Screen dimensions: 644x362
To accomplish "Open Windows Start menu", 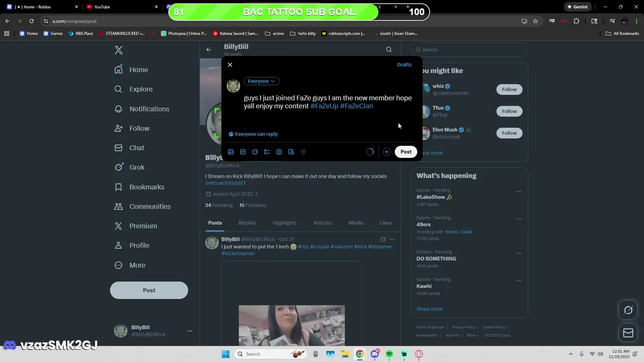I will coord(225,354).
